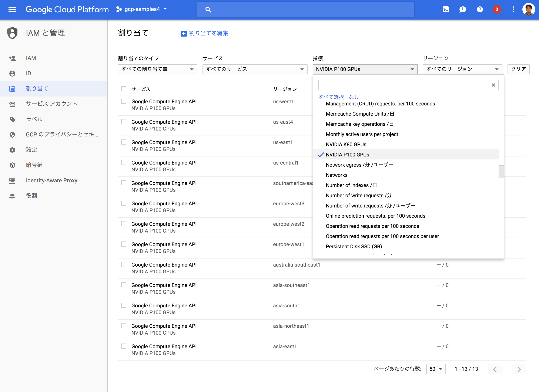Open the help question mark icon

480,10
